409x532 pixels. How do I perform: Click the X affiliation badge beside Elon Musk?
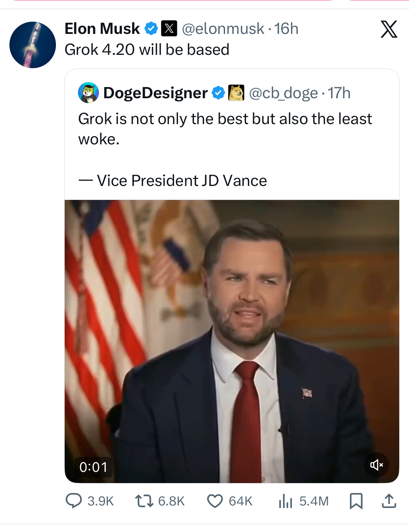(x=169, y=29)
